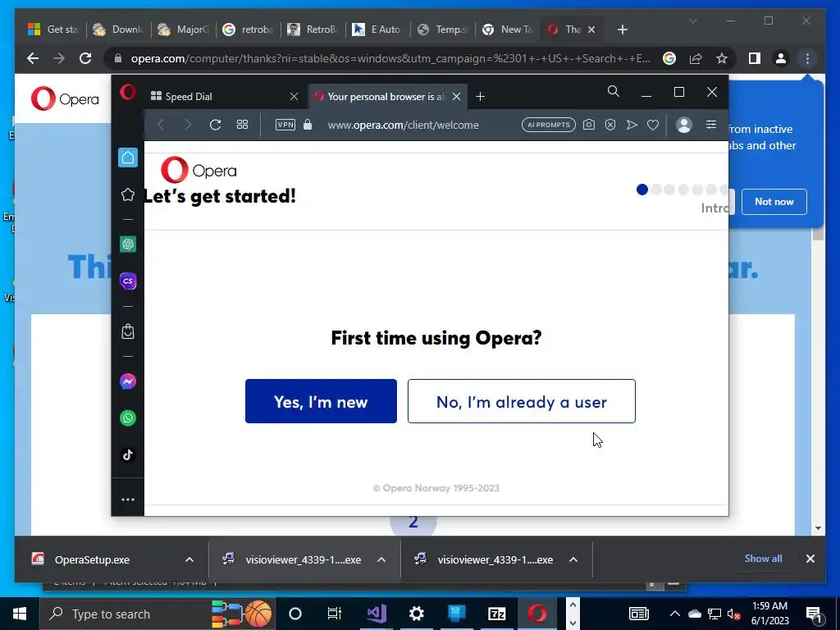
Task: Open Chrome side panel icon
Action: (x=755, y=58)
